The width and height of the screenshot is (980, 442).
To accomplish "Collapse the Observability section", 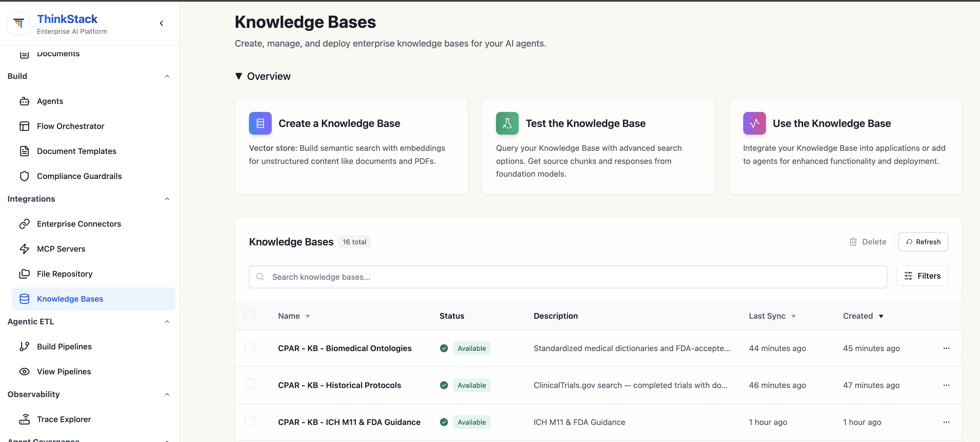I will click(167, 395).
